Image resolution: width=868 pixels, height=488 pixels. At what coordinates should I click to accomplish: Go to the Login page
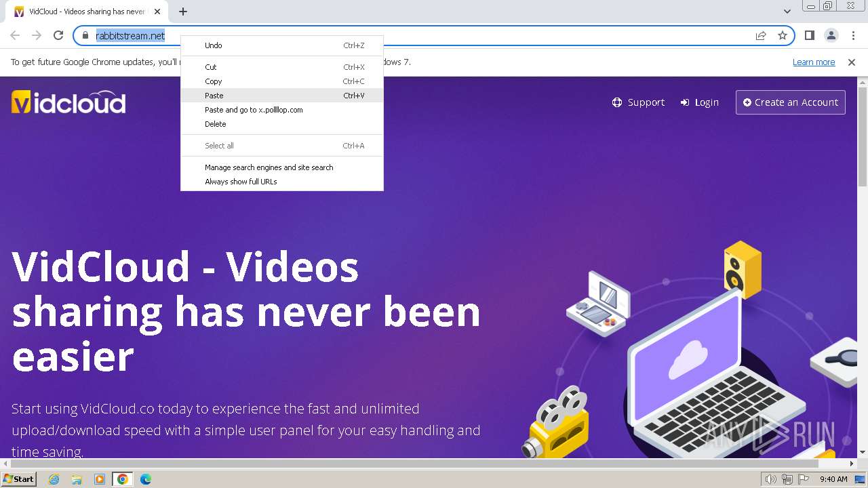click(700, 102)
